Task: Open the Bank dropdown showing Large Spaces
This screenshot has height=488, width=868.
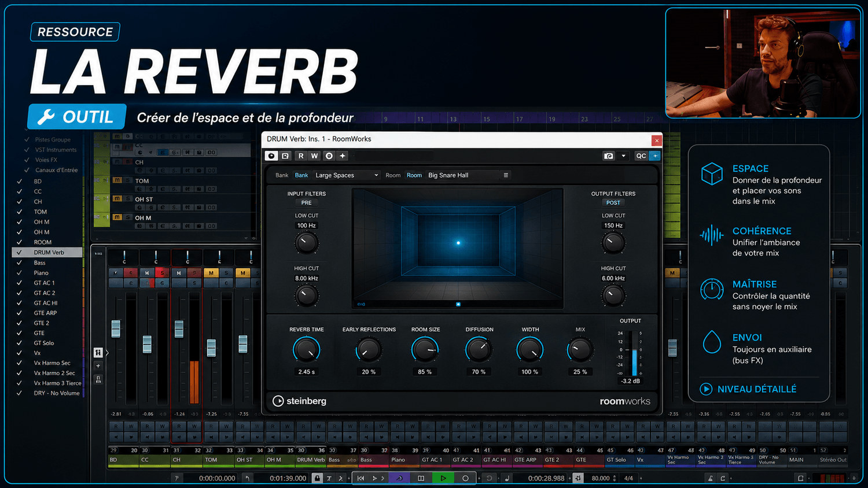Action: tap(347, 175)
